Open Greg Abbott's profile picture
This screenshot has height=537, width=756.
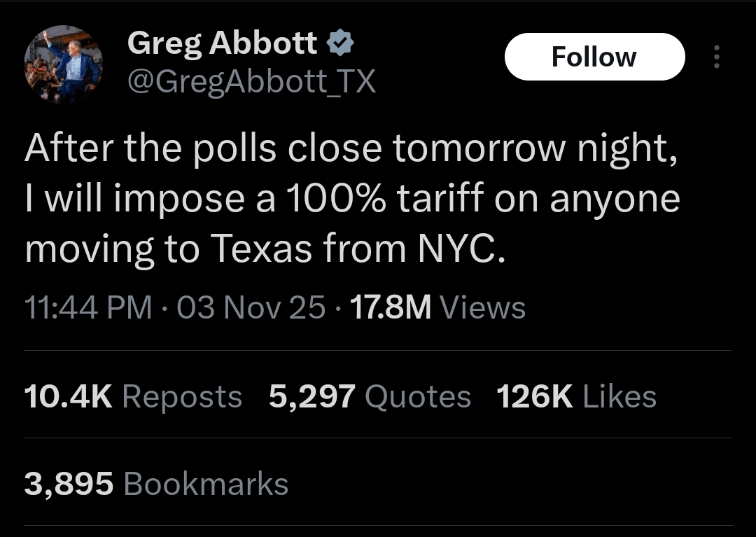point(63,64)
